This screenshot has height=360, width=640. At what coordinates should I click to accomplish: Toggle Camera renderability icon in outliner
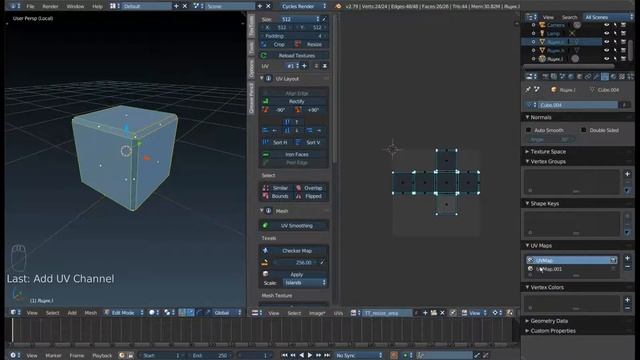624,25
